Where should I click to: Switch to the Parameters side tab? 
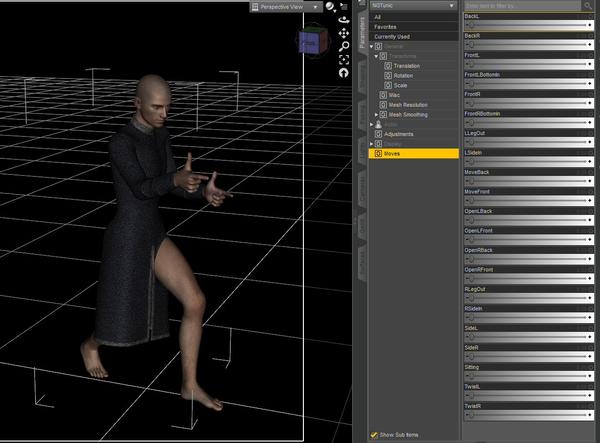362,33
